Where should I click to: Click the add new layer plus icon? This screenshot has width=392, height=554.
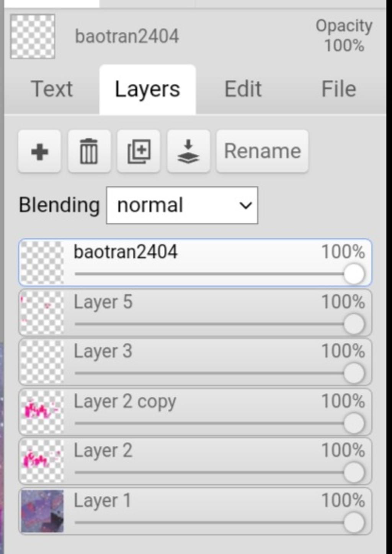tap(39, 151)
